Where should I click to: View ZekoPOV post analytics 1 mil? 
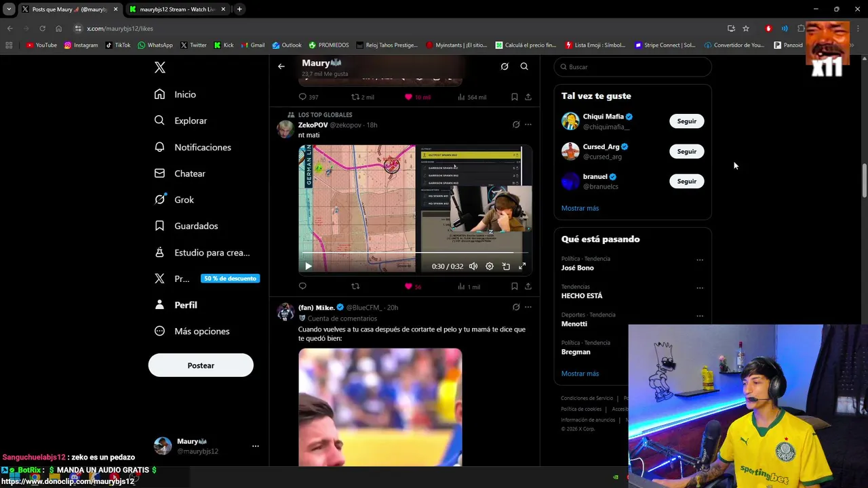(x=469, y=287)
